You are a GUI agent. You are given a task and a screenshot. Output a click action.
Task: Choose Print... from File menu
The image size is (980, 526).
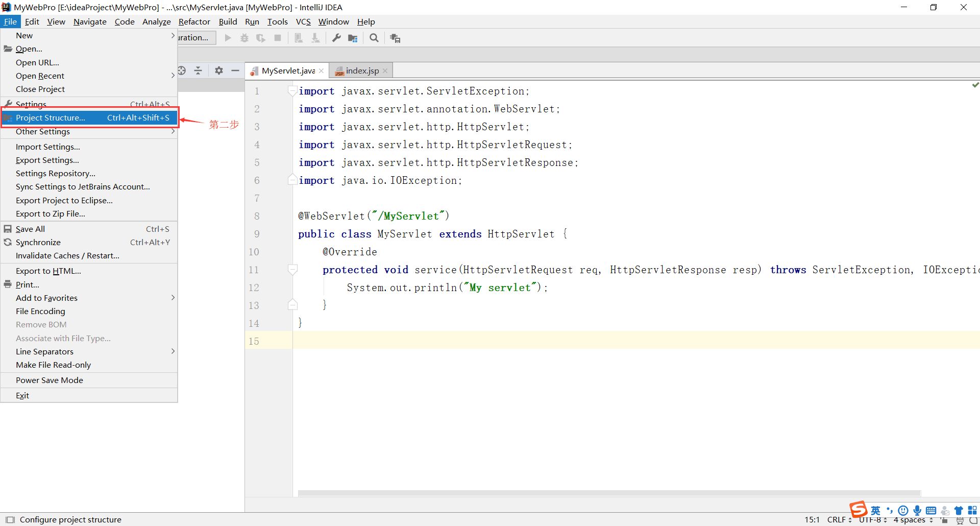(89, 284)
